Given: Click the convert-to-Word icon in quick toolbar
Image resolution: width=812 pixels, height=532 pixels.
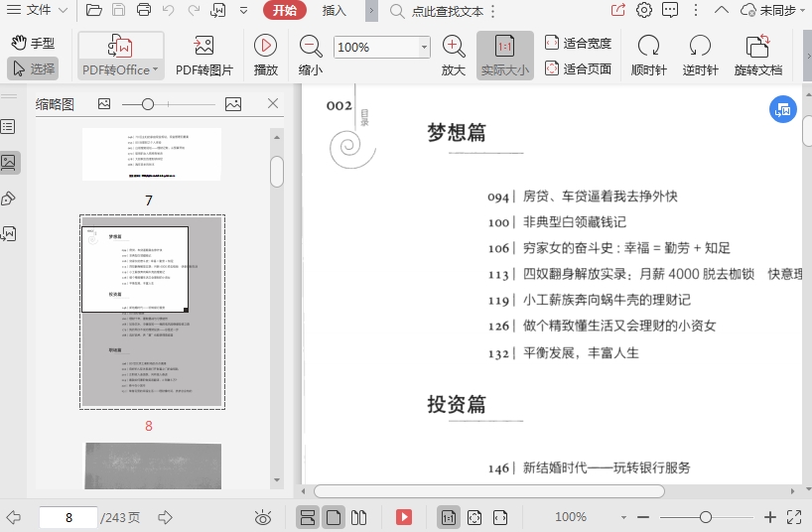Looking at the screenshot, I should pyautogui.click(x=218, y=10).
